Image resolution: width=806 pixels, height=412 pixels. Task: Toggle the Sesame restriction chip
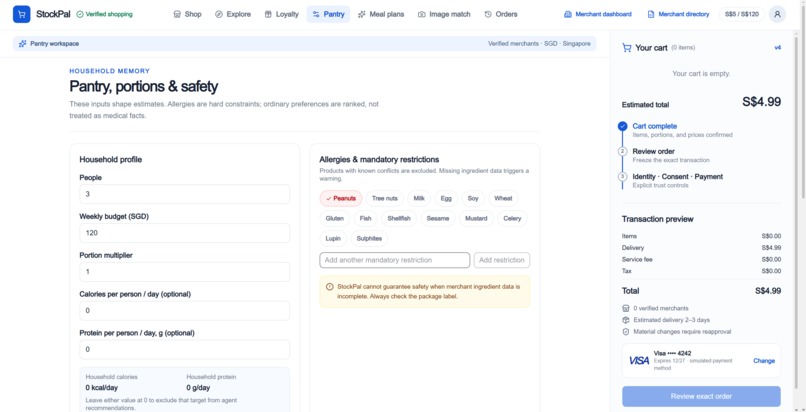(x=438, y=218)
